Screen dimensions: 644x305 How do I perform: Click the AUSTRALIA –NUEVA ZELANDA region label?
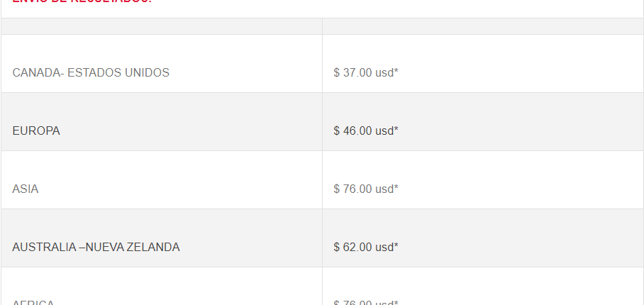(96, 248)
